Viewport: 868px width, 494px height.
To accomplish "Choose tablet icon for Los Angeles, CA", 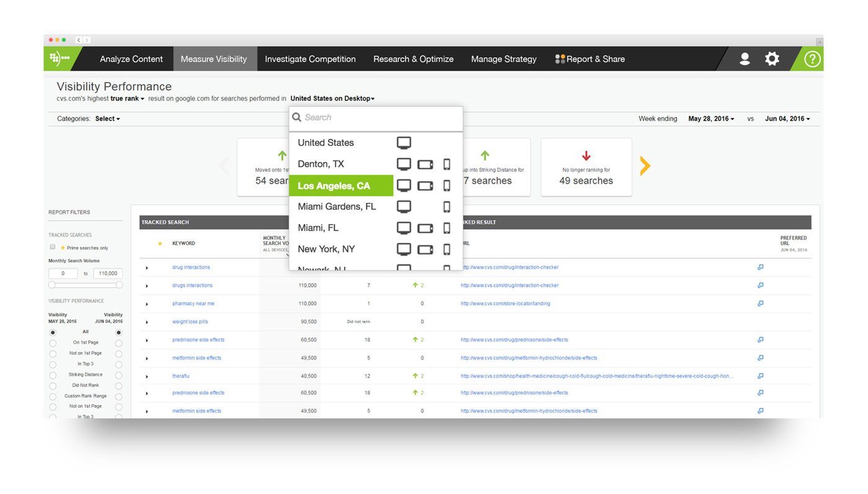I will (425, 186).
